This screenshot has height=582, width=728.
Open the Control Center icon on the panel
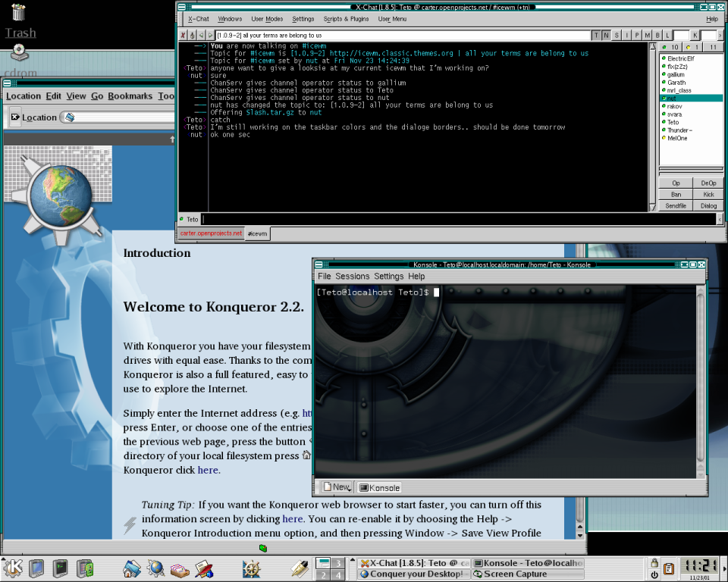click(85, 568)
